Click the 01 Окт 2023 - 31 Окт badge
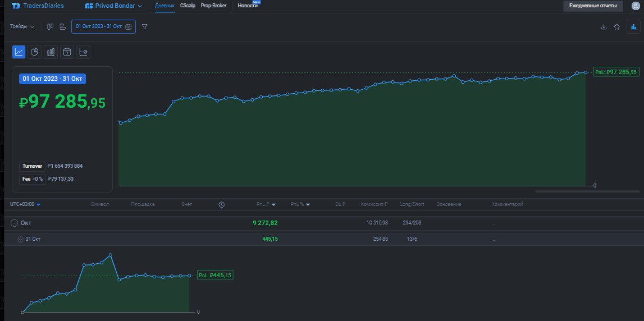The width and height of the screenshot is (644, 321). click(x=52, y=79)
